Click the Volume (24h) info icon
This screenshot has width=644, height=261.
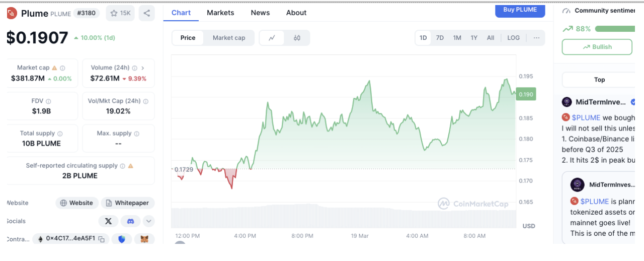click(134, 68)
